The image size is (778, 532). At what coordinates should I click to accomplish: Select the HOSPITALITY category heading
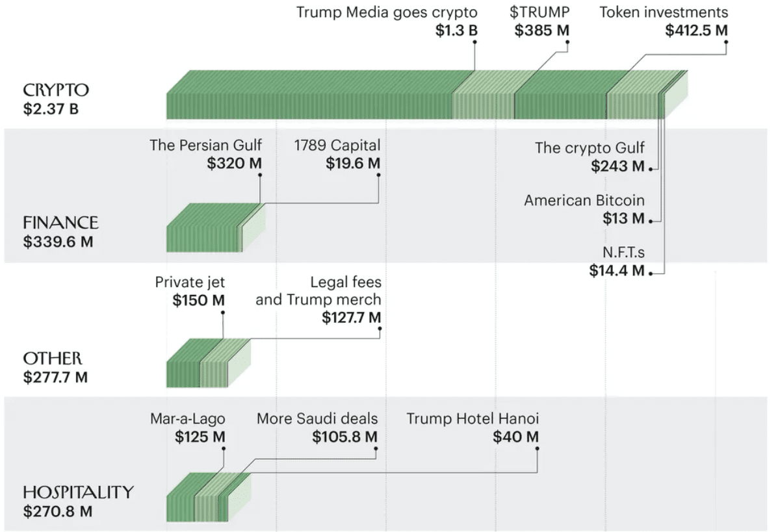click(78, 492)
